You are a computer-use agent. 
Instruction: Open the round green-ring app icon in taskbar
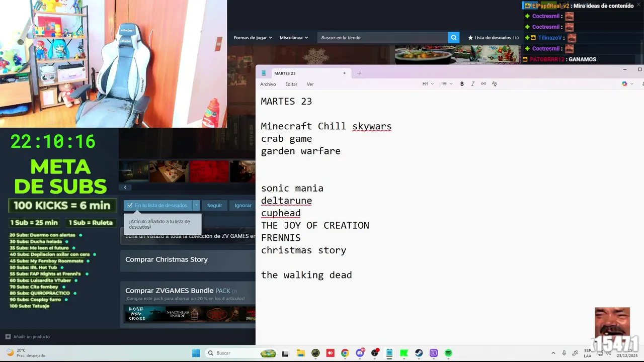click(315, 353)
